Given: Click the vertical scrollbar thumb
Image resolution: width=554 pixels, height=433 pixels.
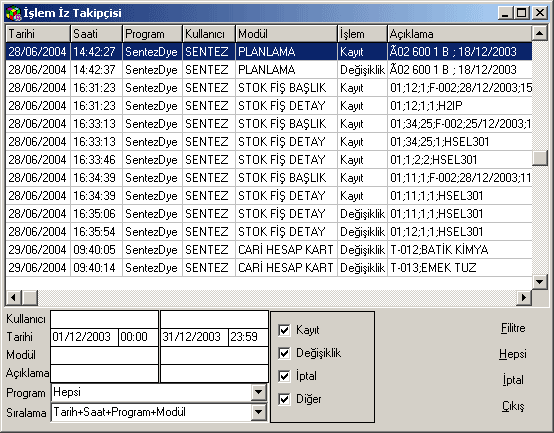Looking at the screenshot, I should pos(540,158).
